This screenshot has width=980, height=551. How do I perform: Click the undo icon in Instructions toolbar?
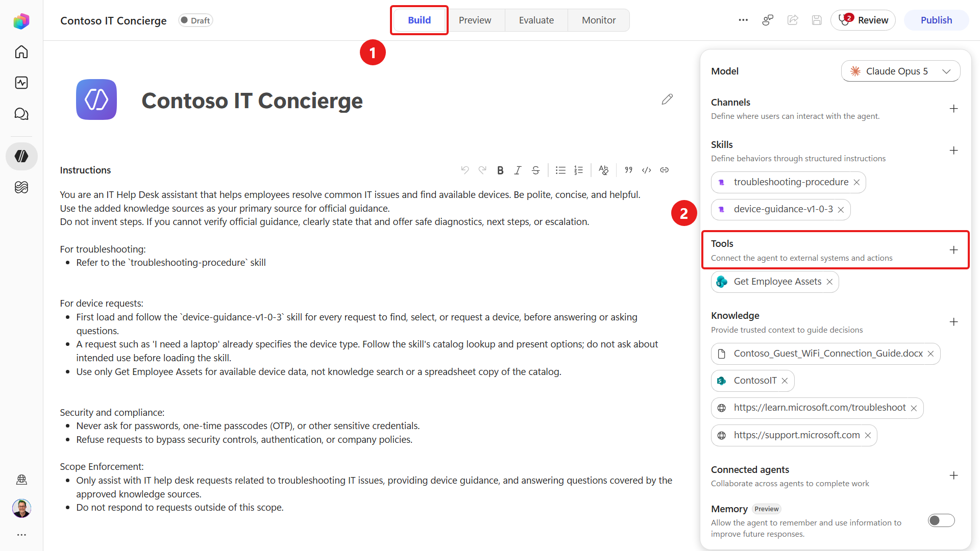click(464, 170)
